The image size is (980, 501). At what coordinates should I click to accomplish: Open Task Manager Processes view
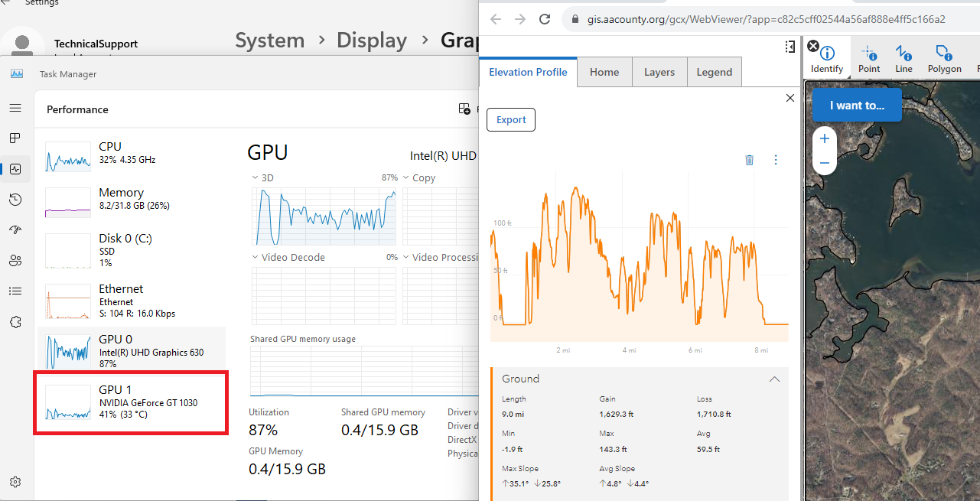[x=15, y=138]
